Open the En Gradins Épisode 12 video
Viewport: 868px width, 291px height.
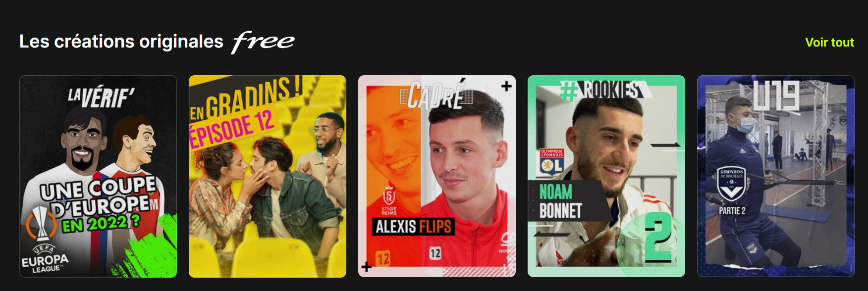[x=268, y=176]
